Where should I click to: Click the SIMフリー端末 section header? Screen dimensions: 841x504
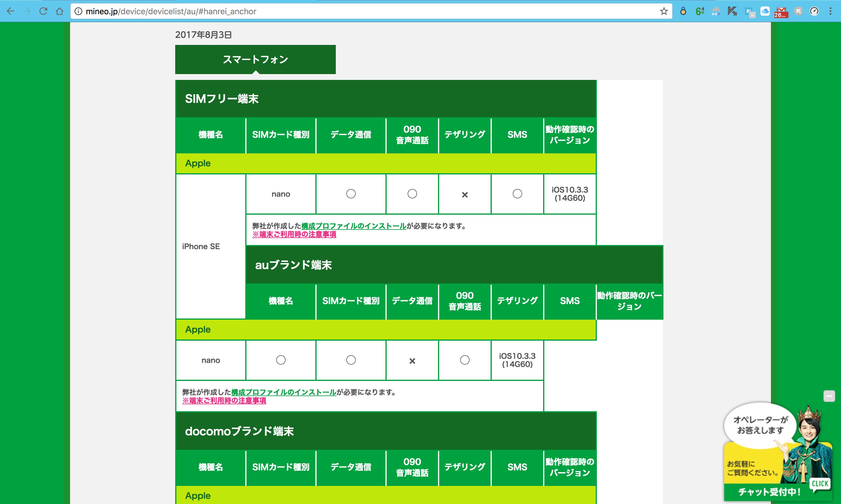(222, 99)
